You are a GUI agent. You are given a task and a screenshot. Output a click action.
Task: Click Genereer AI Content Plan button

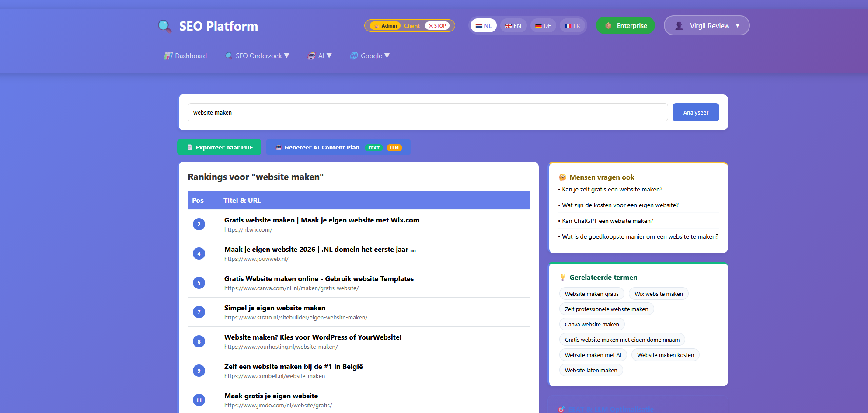[x=338, y=147]
